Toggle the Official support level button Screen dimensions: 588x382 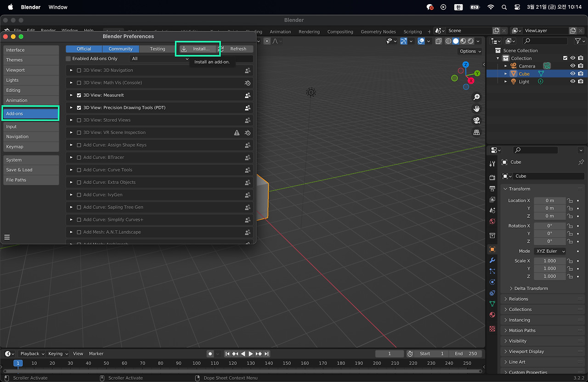(x=84, y=49)
